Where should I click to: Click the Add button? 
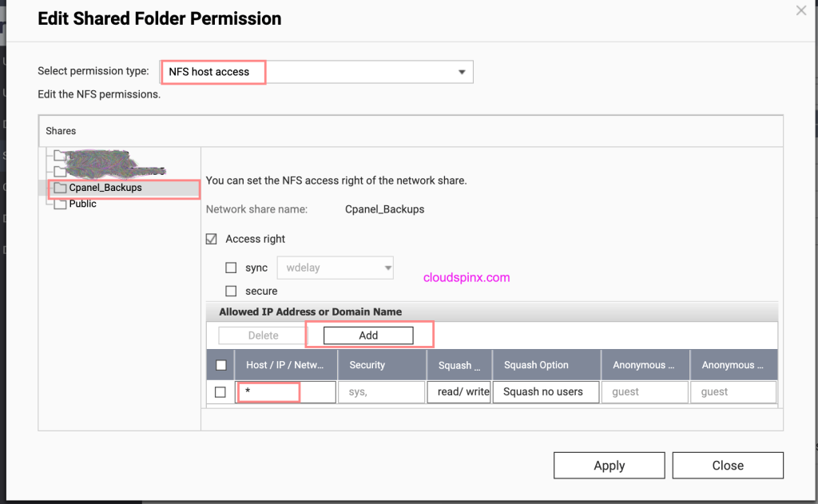pyautogui.click(x=368, y=335)
